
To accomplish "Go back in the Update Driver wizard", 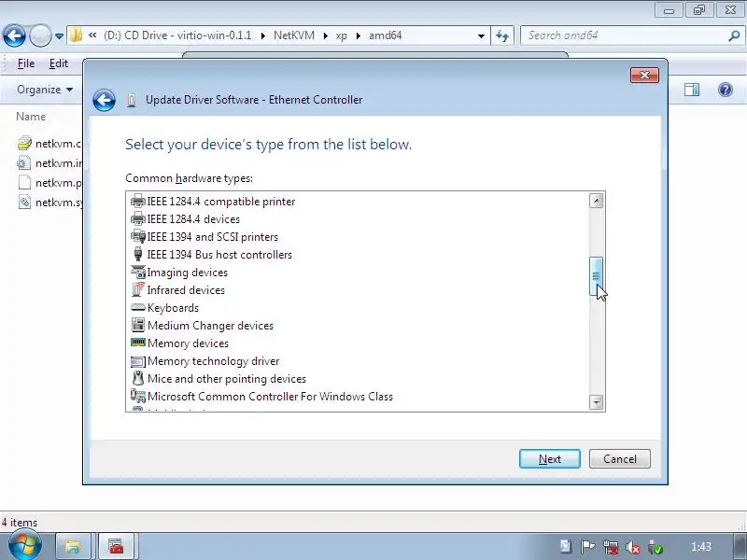I will click(x=104, y=100).
